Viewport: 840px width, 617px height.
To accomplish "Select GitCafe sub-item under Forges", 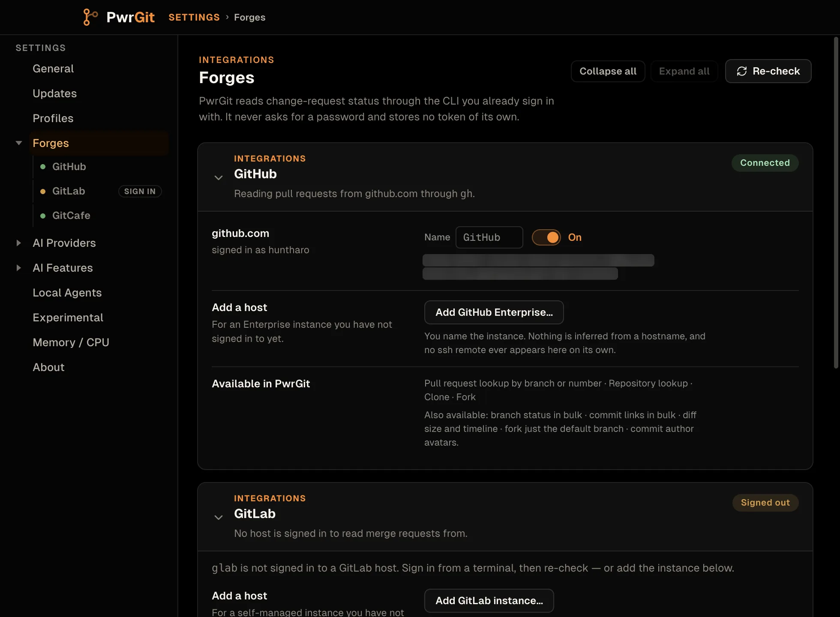I will click(71, 216).
